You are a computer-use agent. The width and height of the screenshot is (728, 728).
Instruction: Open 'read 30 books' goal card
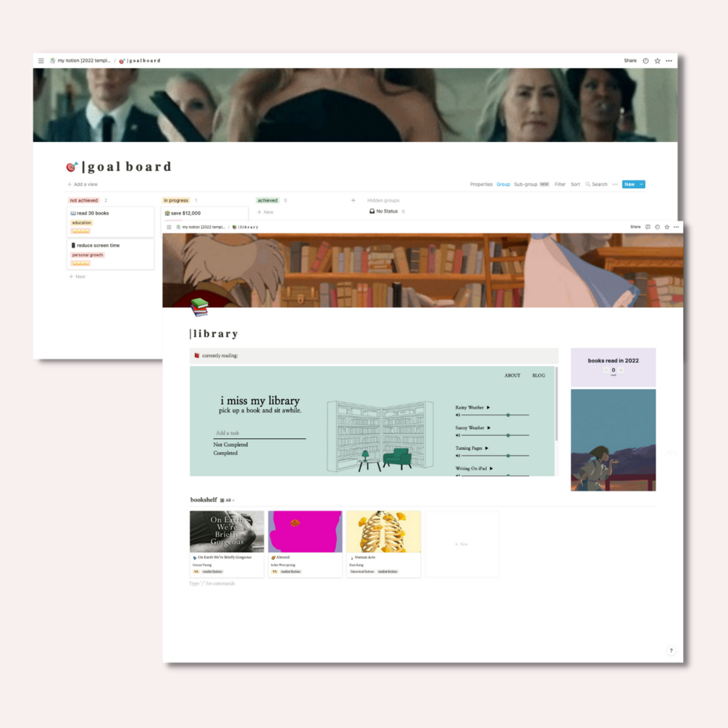[111, 222]
